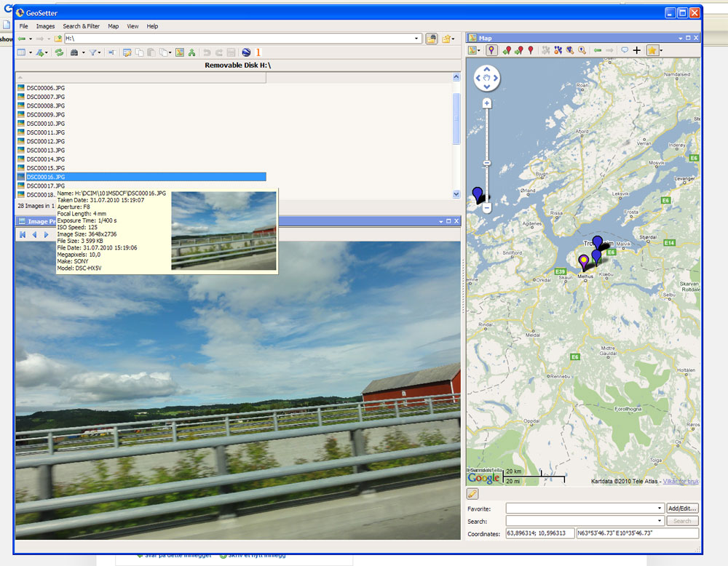Image resolution: width=728 pixels, height=566 pixels.
Task: Show next image in preview
Action: [x=46, y=235]
